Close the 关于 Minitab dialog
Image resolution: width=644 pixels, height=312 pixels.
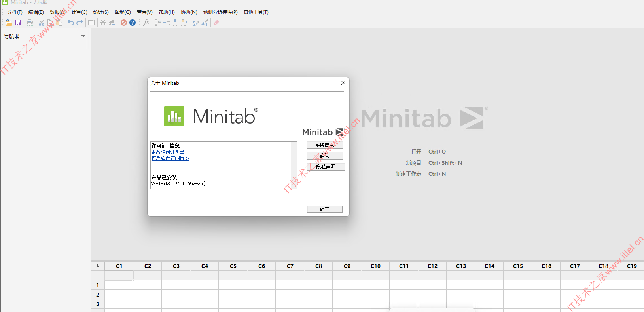tap(343, 83)
